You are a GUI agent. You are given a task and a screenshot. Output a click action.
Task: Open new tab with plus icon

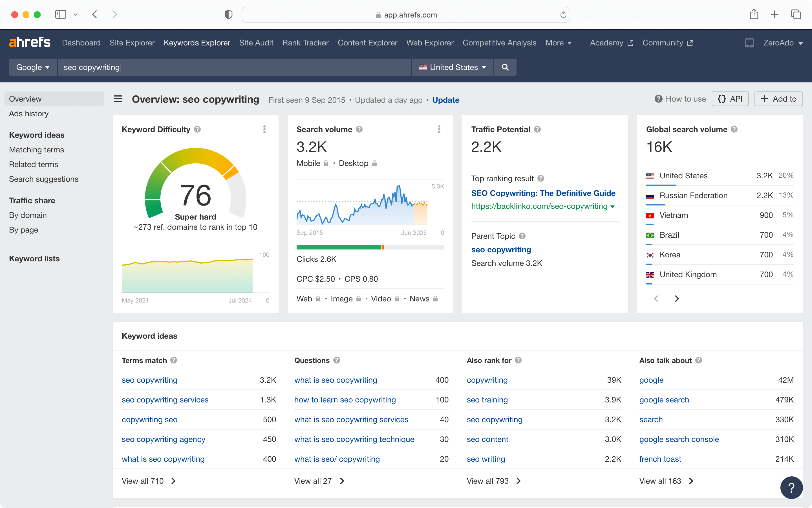pyautogui.click(x=775, y=14)
